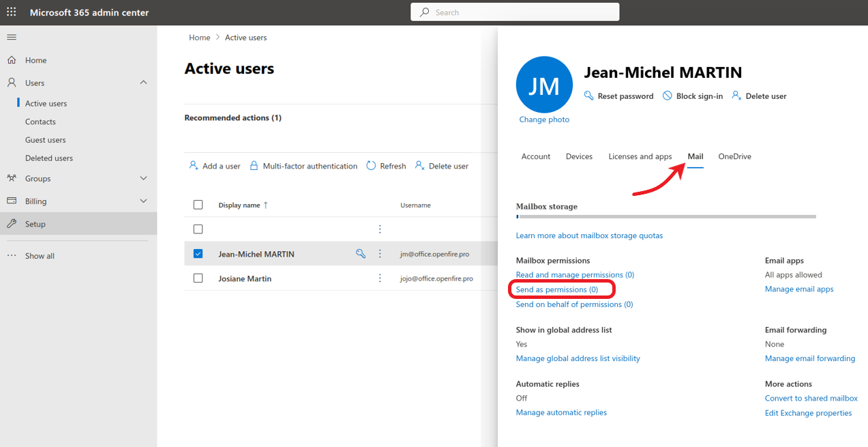The height and width of the screenshot is (447, 868).
Task: Open Learn more about mailbox storage quotas
Action: coord(589,235)
